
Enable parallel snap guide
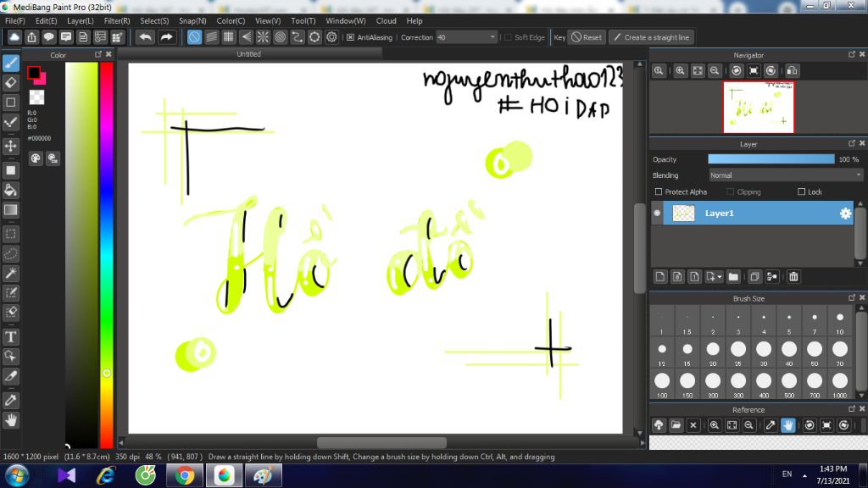coord(211,37)
